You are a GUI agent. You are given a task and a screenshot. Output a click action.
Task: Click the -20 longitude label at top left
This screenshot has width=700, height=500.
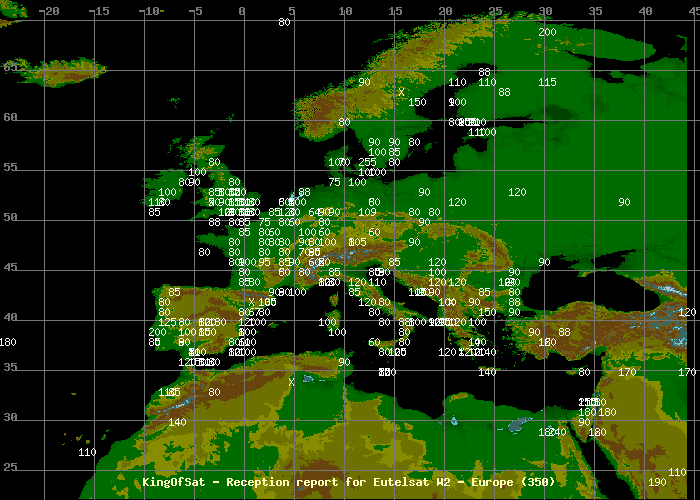48,10
